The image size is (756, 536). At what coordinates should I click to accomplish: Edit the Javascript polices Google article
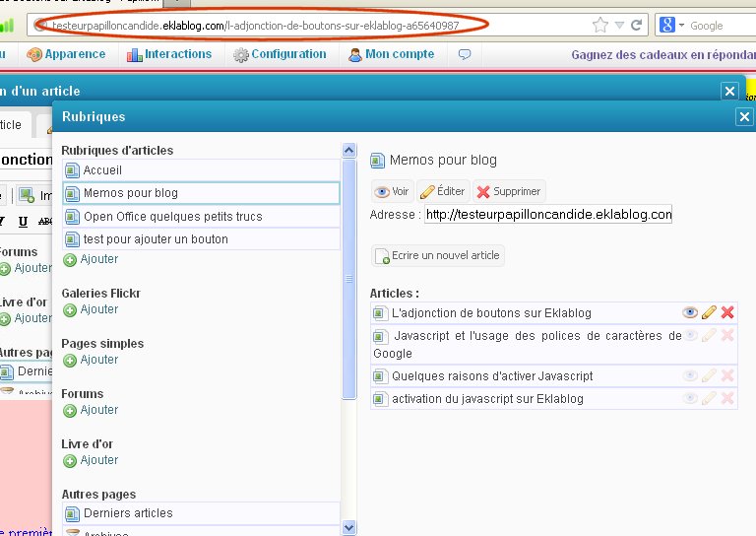[x=709, y=335]
